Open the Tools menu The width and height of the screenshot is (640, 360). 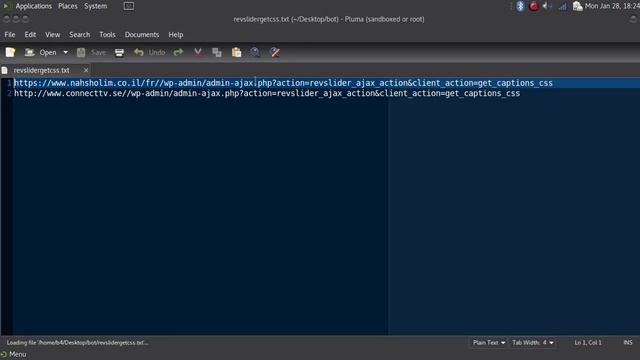[107, 35]
